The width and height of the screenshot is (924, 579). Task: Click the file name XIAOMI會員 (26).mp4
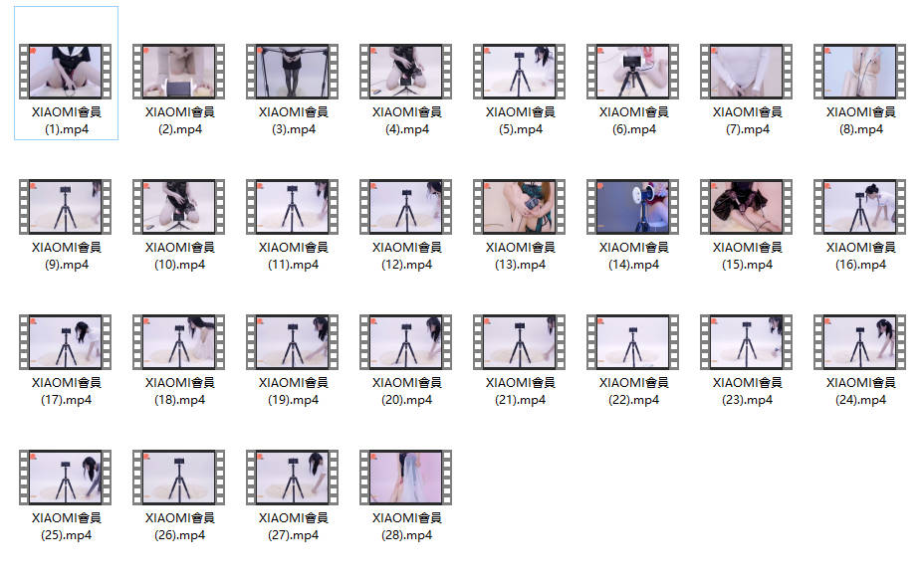pyautogui.click(x=180, y=527)
